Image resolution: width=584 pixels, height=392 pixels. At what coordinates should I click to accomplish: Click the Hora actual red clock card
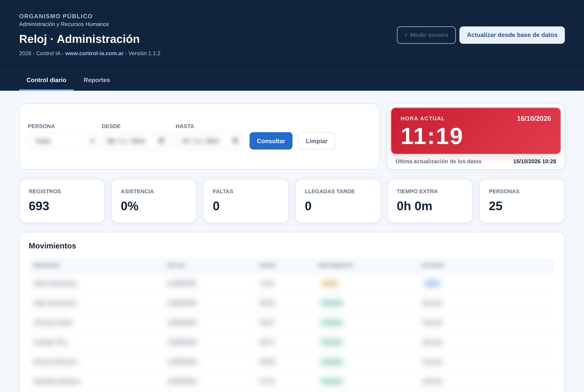(x=475, y=131)
